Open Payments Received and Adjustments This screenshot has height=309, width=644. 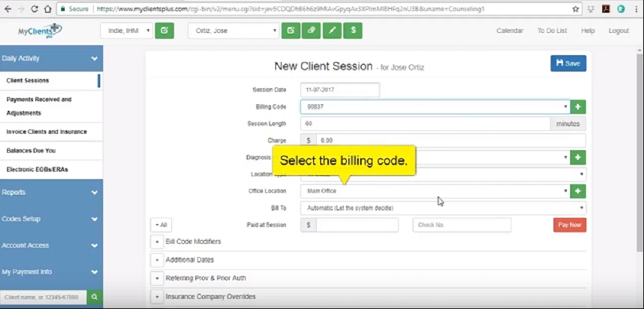pos(39,106)
